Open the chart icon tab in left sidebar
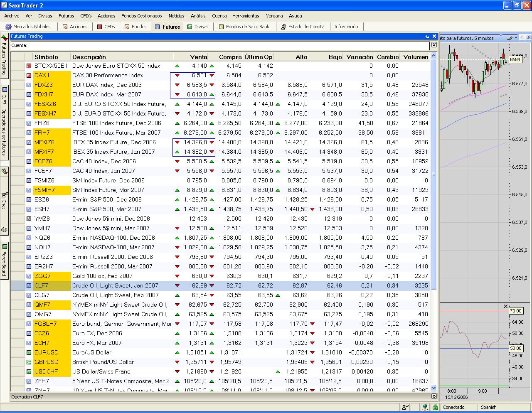The width and height of the screenshot is (532, 413). tap(5, 171)
